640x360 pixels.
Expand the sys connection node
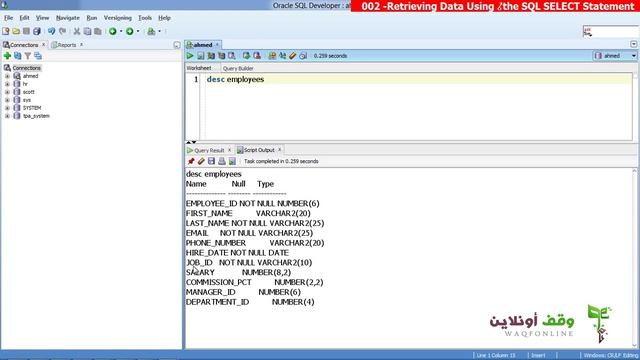pyautogui.click(x=7, y=100)
